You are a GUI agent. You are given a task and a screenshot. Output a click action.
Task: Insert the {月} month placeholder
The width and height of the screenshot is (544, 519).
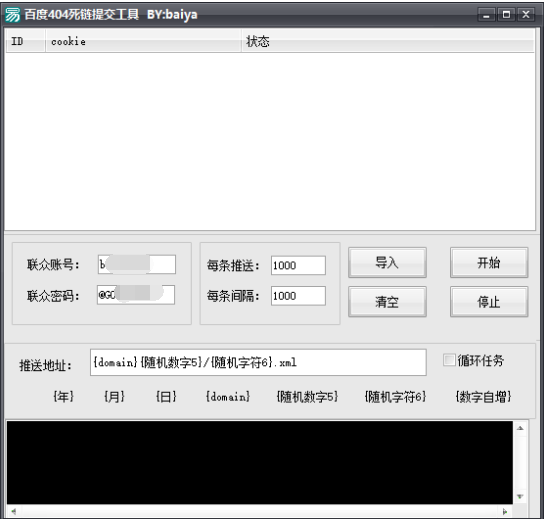(x=114, y=396)
